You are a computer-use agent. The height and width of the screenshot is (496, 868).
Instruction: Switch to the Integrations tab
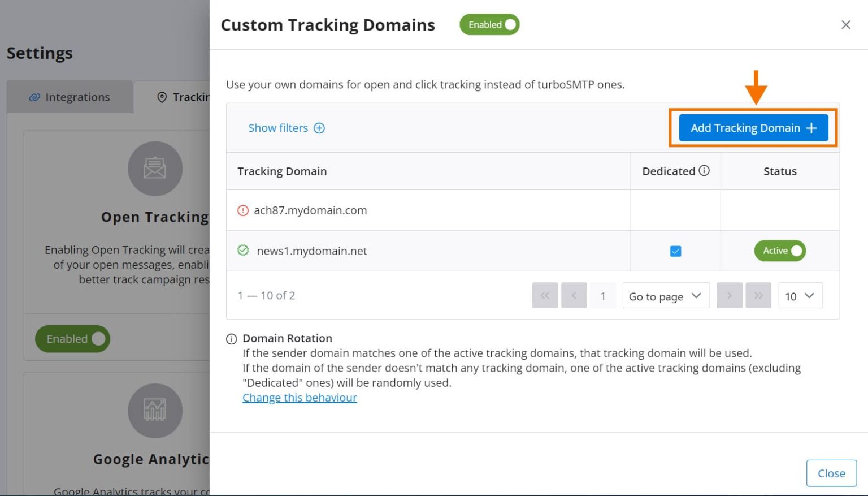70,97
